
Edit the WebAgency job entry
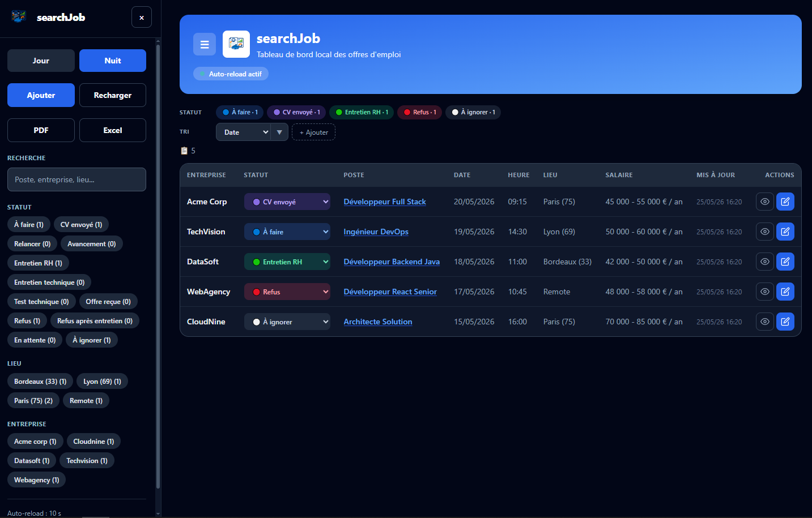(x=785, y=292)
